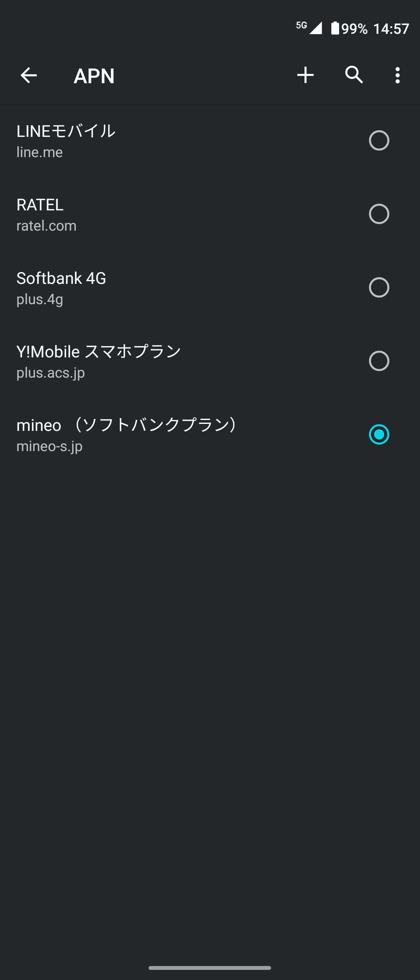
Task: Tap the back arrow icon
Action: (28, 75)
